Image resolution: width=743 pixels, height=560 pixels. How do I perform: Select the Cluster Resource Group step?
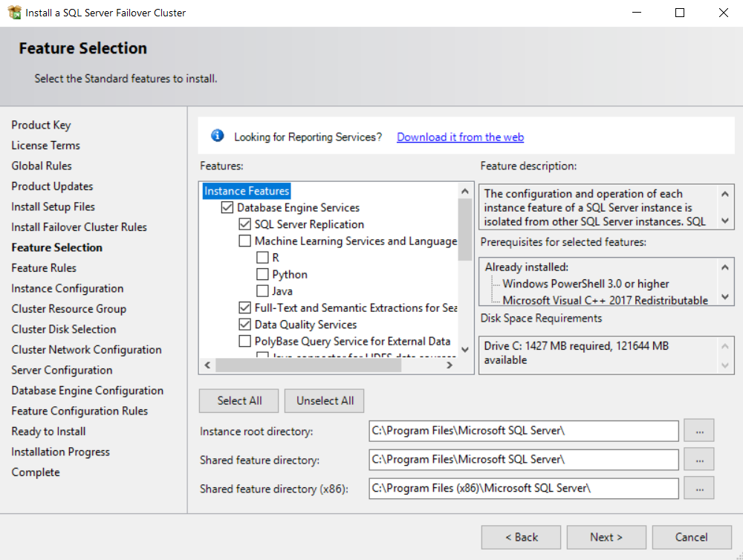(x=68, y=309)
